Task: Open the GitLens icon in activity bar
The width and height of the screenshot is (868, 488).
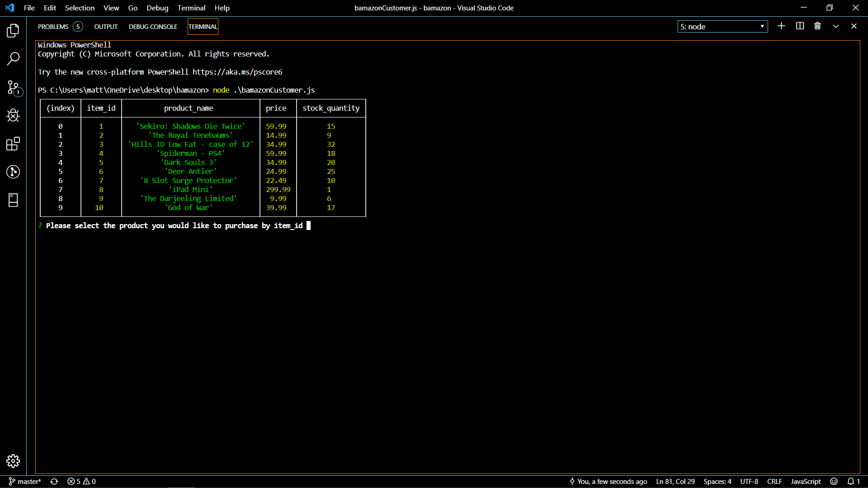Action: (13, 172)
